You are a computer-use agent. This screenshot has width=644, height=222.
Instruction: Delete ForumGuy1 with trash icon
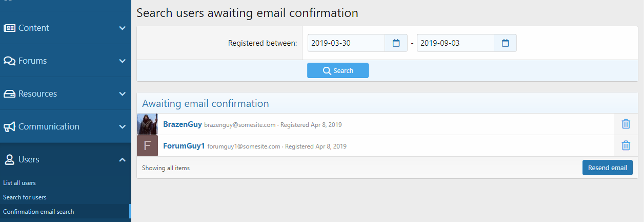(x=626, y=145)
